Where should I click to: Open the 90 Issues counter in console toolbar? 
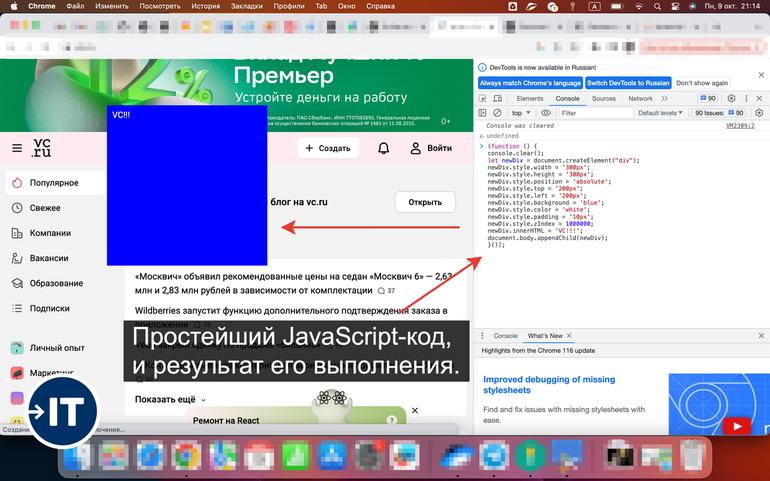tap(719, 113)
